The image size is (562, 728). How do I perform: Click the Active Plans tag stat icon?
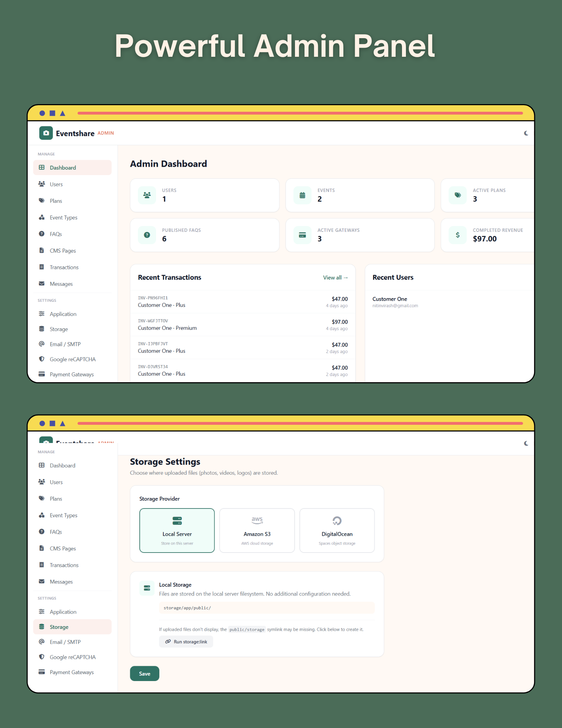click(458, 195)
